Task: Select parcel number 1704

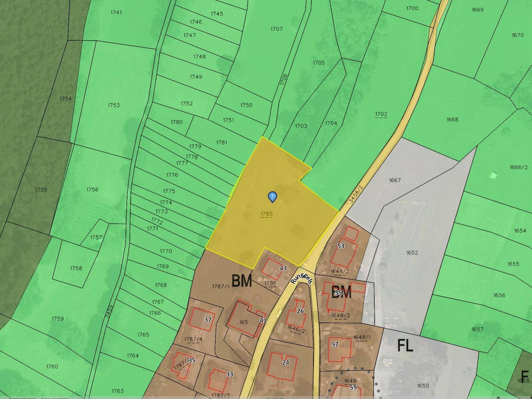Action: pyautogui.click(x=331, y=123)
